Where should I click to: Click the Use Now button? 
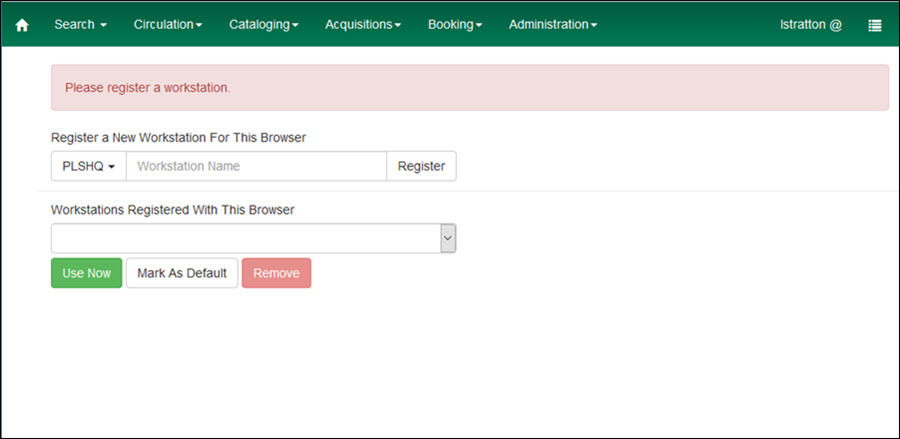87,273
